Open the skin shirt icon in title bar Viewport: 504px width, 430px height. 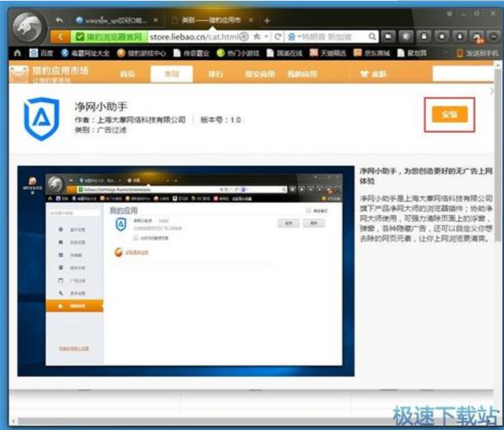pyautogui.click(x=449, y=14)
